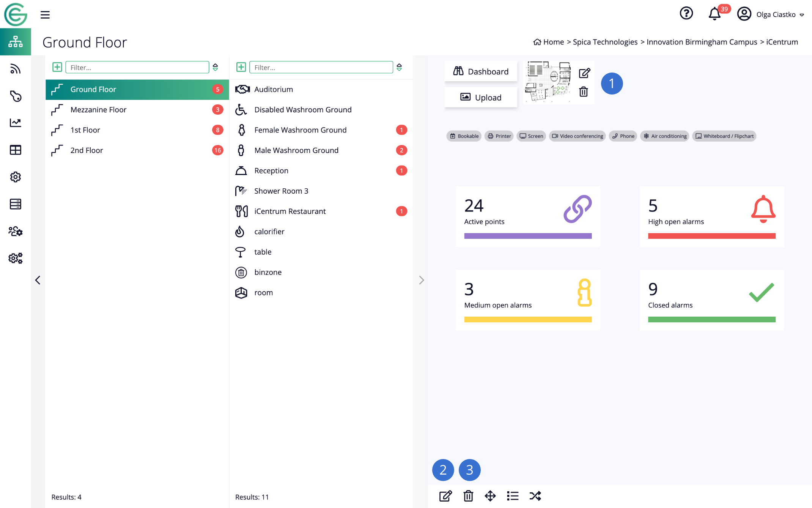The height and width of the screenshot is (508, 812).
Task: Open Innovation Birmingham Campus breadcrumb link
Action: tap(702, 42)
